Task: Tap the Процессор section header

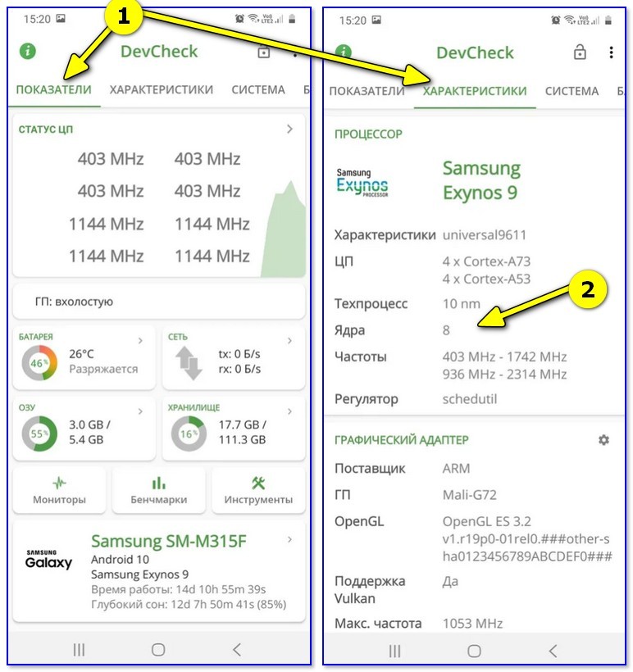Action: point(368,134)
